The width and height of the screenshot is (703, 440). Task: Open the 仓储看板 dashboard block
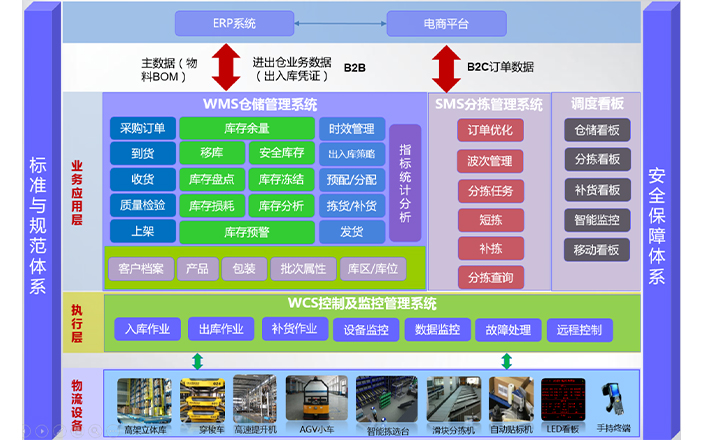597,130
